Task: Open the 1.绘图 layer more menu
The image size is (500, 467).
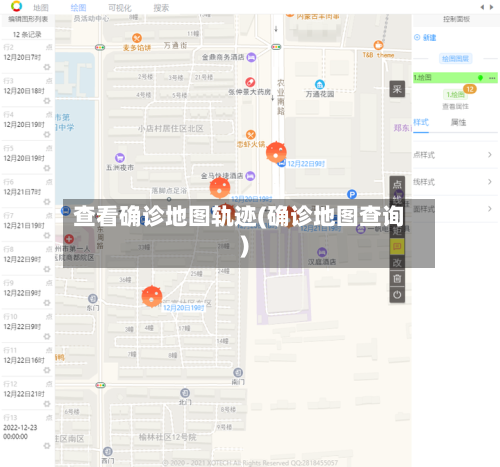Action: click(492, 78)
